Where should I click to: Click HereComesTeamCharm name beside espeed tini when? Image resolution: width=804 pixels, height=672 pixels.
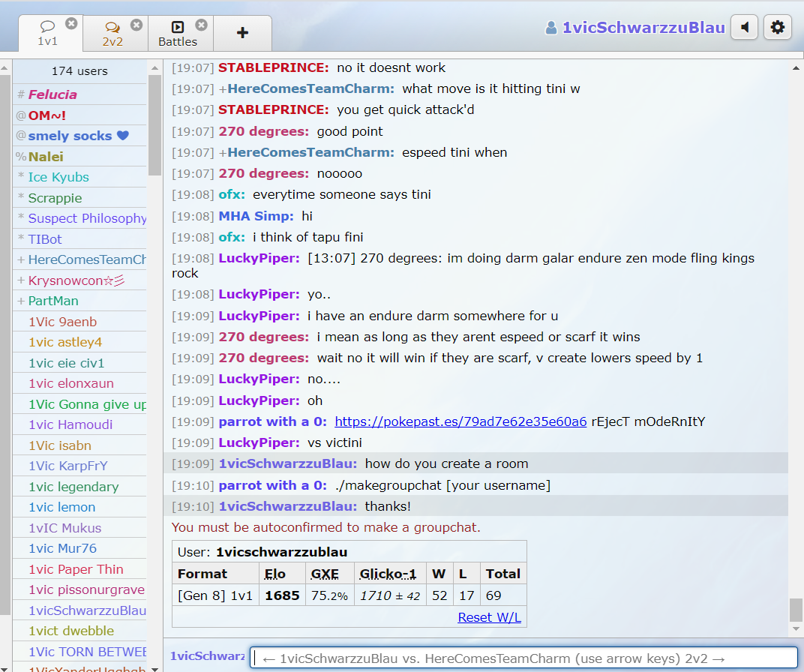310,153
